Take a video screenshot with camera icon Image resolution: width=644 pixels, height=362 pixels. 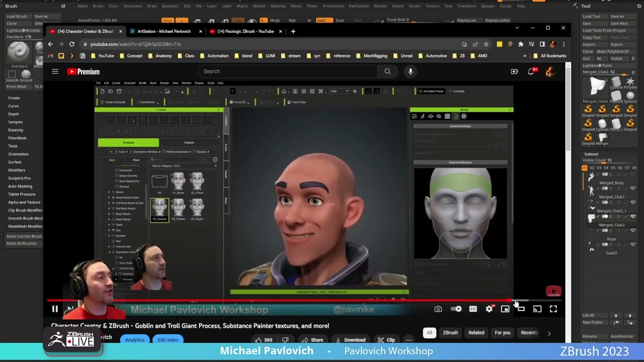[x=438, y=309]
